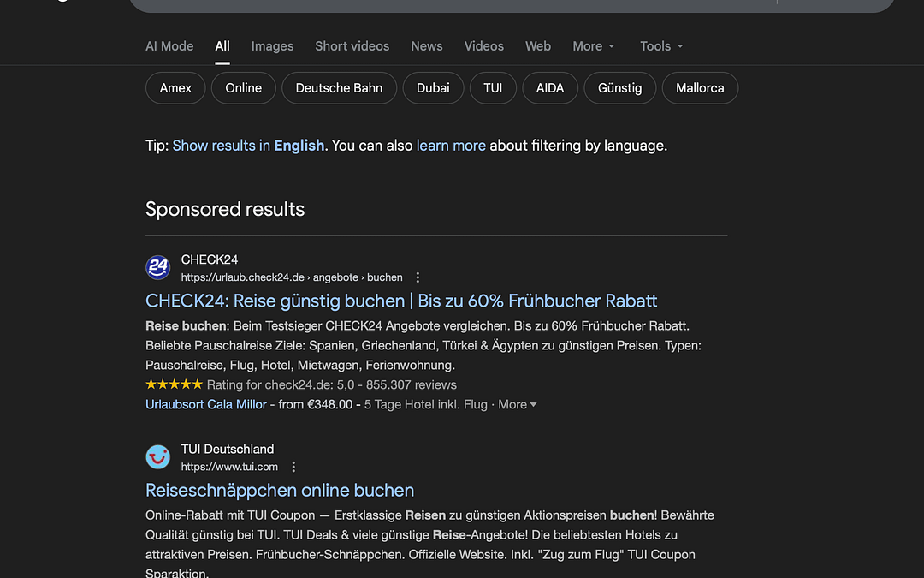Image resolution: width=924 pixels, height=578 pixels.
Task: Click the Reiseschnäppchen online buchen headline
Action: click(x=279, y=490)
